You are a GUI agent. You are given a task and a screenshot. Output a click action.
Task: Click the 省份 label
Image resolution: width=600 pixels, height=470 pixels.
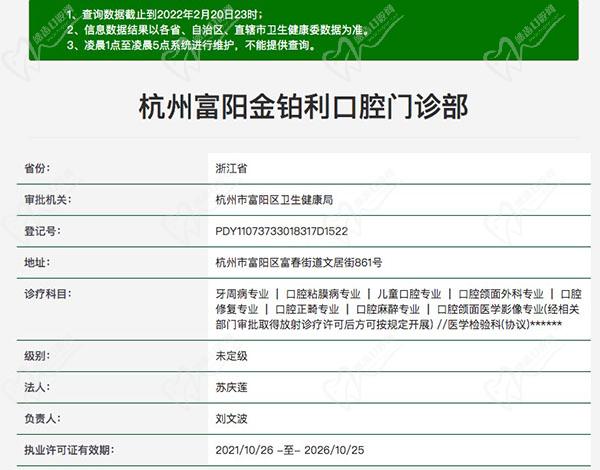coord(37,168)
